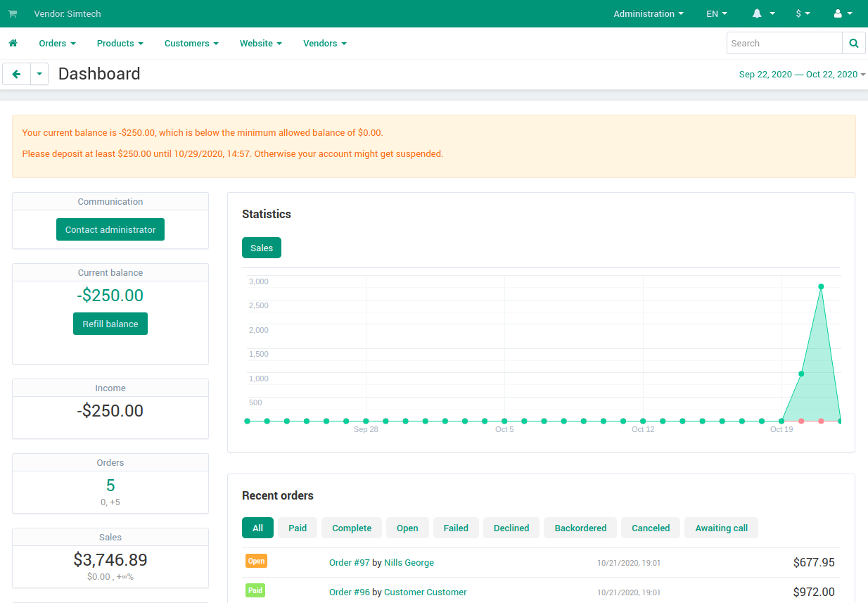
Task: Open the Products menu
Action: tap(120, 44)
